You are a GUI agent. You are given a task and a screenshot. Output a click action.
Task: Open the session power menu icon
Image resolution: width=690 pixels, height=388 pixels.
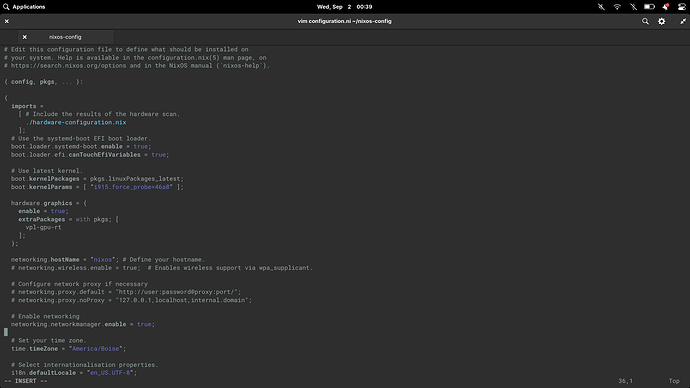682,7
